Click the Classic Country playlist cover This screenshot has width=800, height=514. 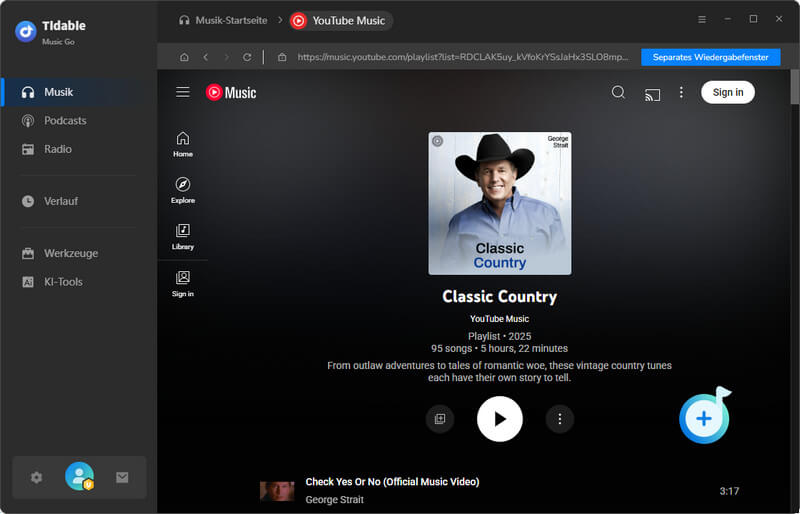500,203
